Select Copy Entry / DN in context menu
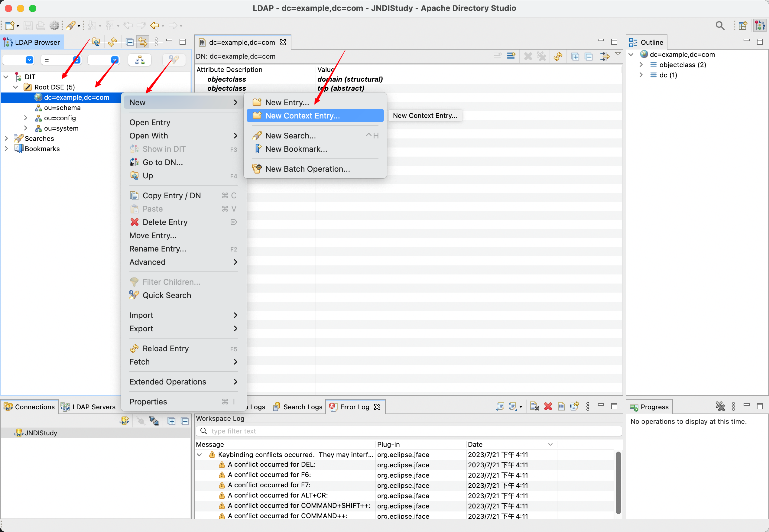 click(x=183, y=196)
